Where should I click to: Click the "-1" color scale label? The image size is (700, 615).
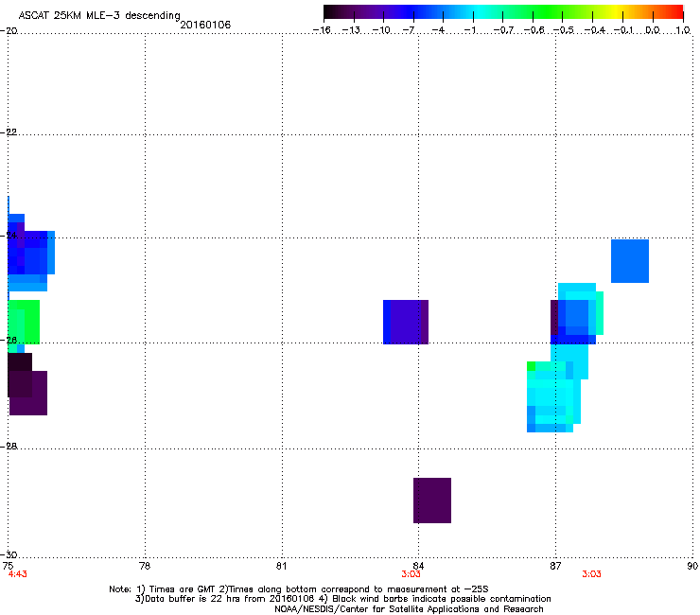click(469, 30)
